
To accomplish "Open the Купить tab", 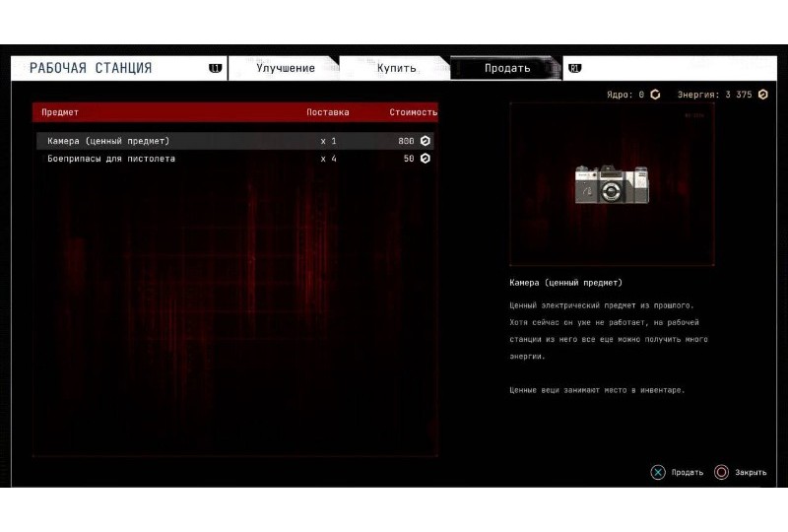I will 396,68.
